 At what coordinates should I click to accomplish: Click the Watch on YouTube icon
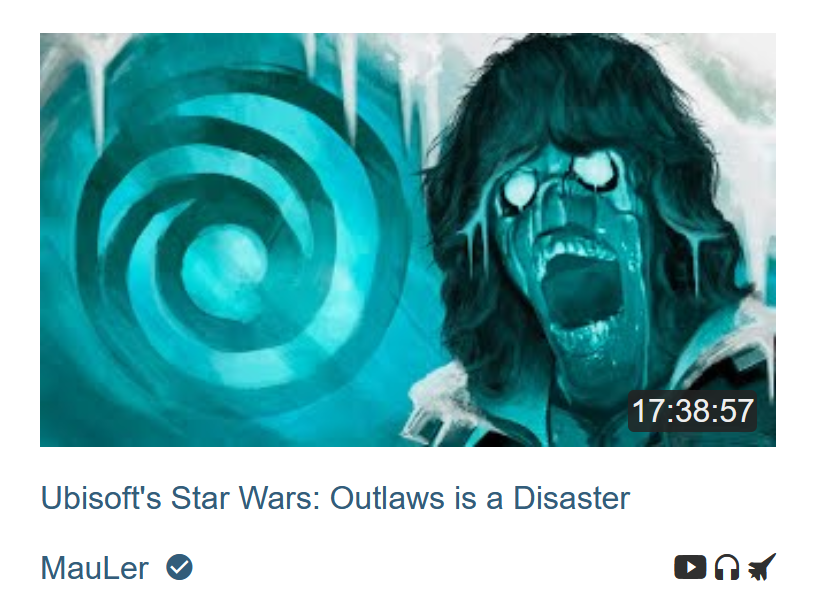pos(690,567)
